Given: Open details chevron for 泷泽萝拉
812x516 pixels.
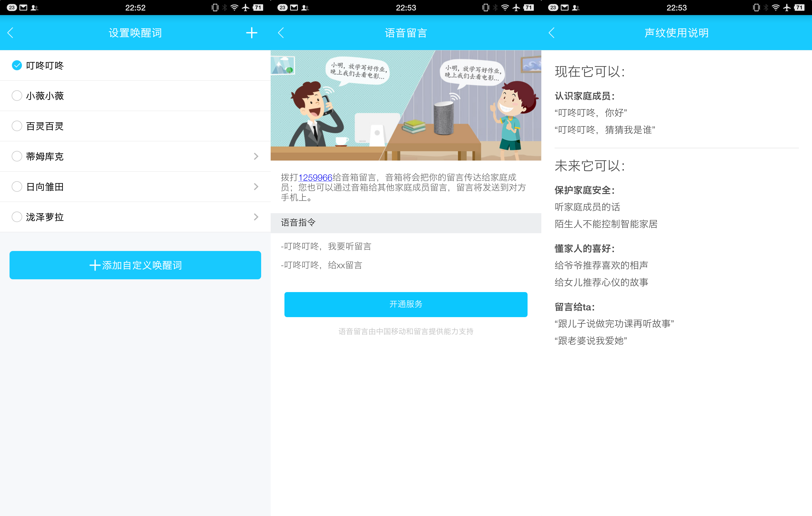Looking at the screenshot, I should (256, 217).
